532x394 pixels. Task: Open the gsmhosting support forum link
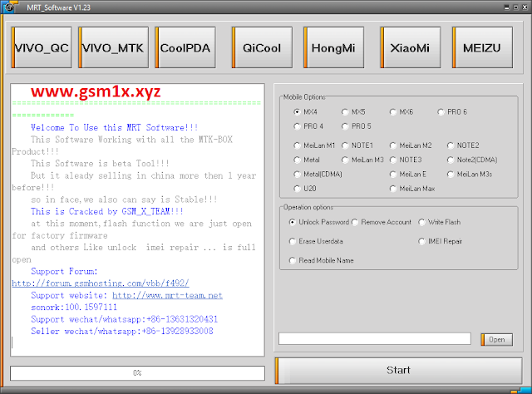[x=101, y=283]
